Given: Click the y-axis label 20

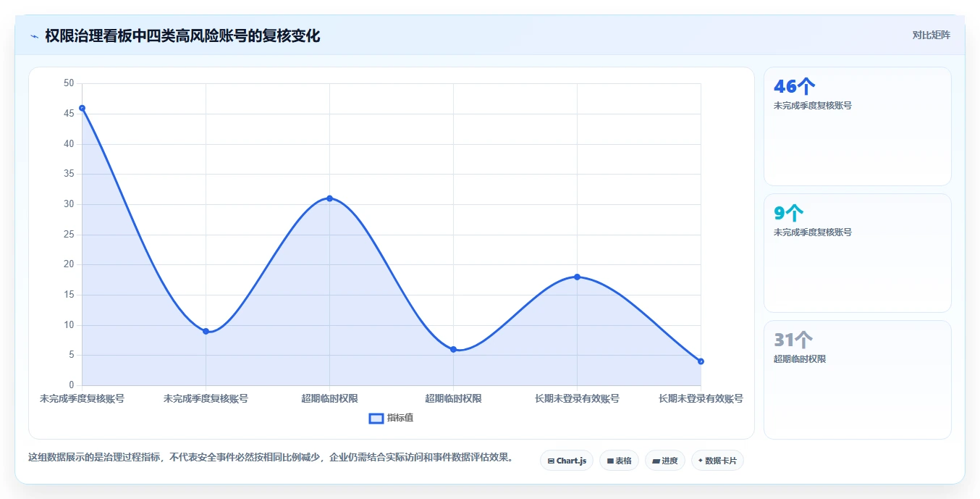Looking at the screenshot, I should click(x=69, y=264).
